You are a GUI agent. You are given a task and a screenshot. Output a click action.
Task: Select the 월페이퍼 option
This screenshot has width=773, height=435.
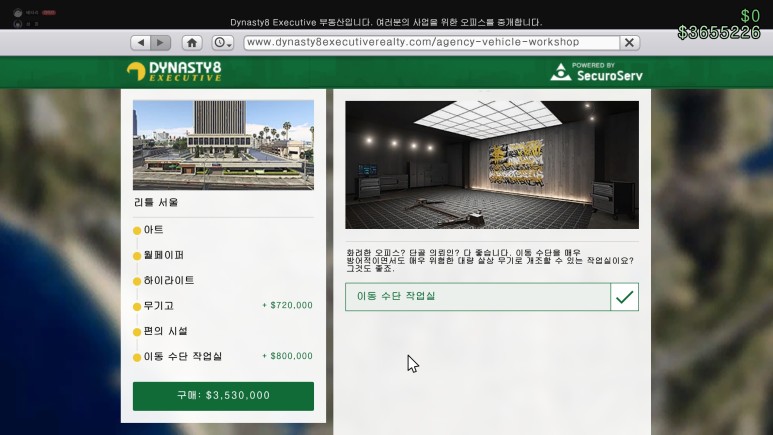(164, 255)
